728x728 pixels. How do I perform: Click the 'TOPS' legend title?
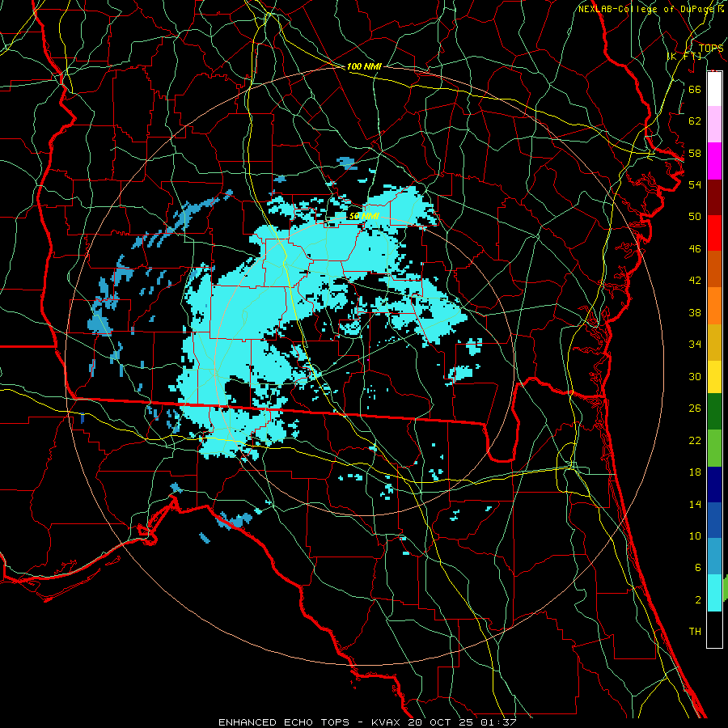point(711,49)
